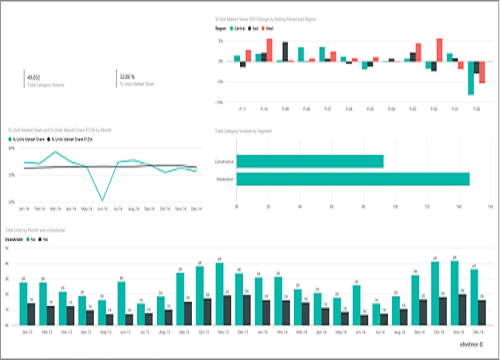This screenshot has width=500, height=360.
Task: Select the 'Yes' legend entry in Total Units chart
Action: pos(43,239)
